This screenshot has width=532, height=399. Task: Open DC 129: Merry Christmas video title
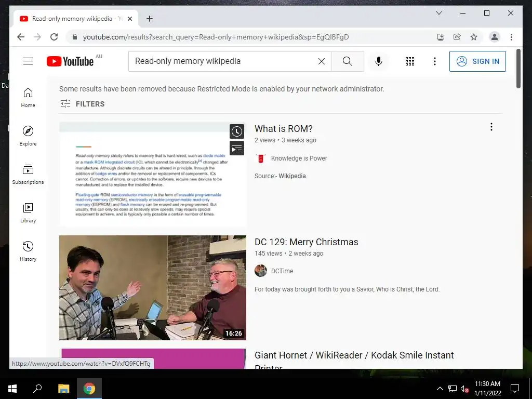307,242
